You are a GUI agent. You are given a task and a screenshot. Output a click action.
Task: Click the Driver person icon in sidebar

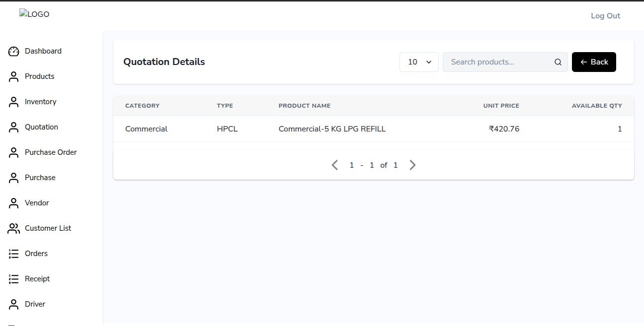13,304
